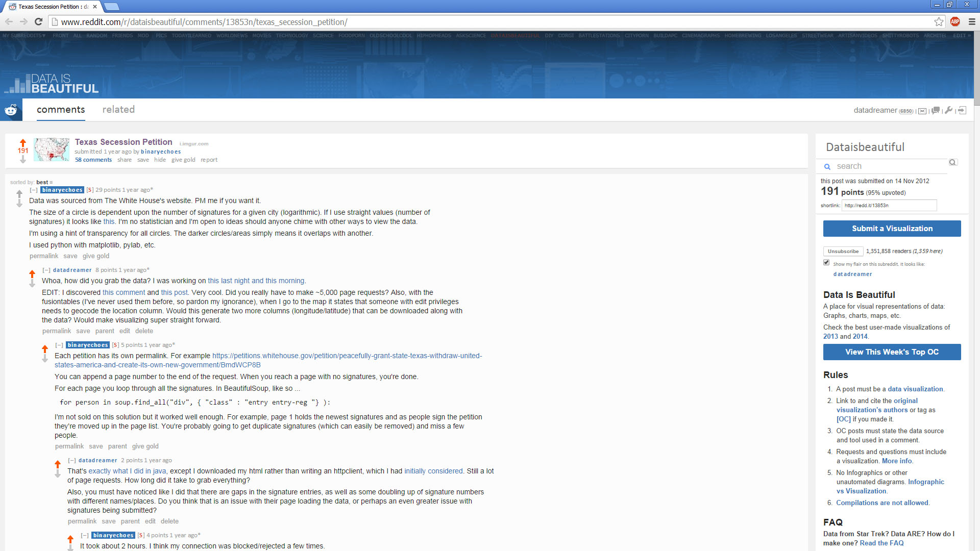This screenshot has height=551, width=980.
Task: Collapse datadreamer's 8-point comment
Action: (46, 270)
